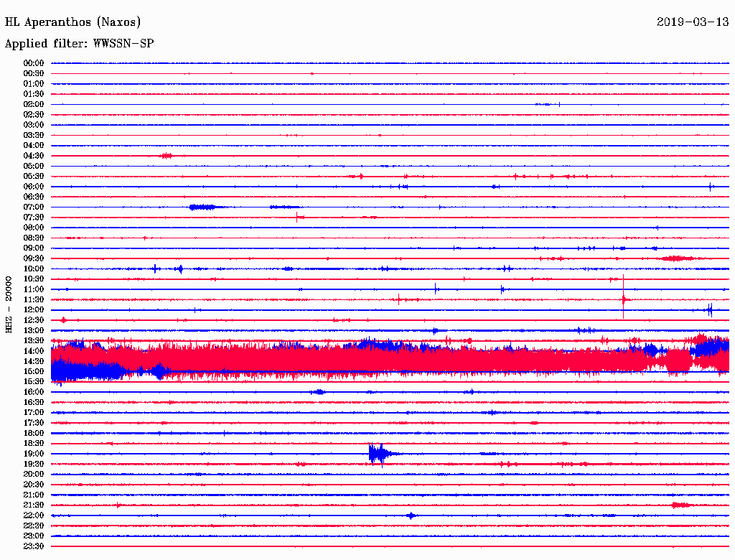Click the 18:30 time label
The width and height of the screenshot is (735, 560).
pos(34,443)
